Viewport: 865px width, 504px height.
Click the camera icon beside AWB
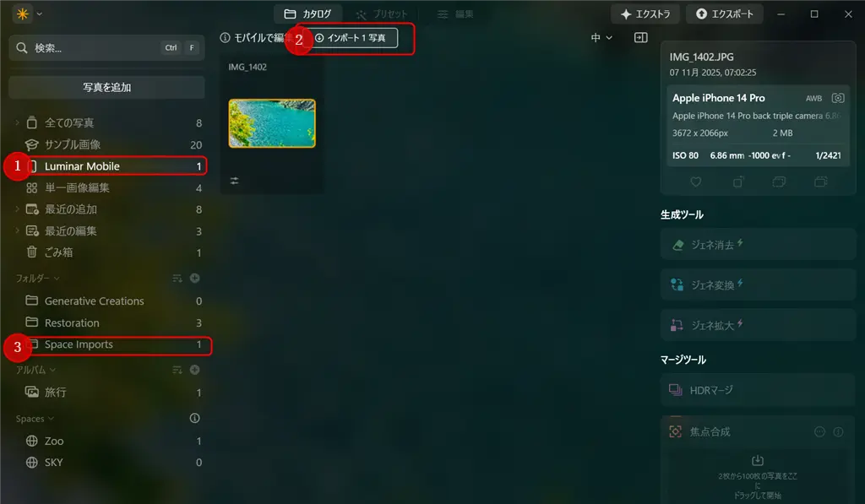pyautogui.click(x=838, y=98)
